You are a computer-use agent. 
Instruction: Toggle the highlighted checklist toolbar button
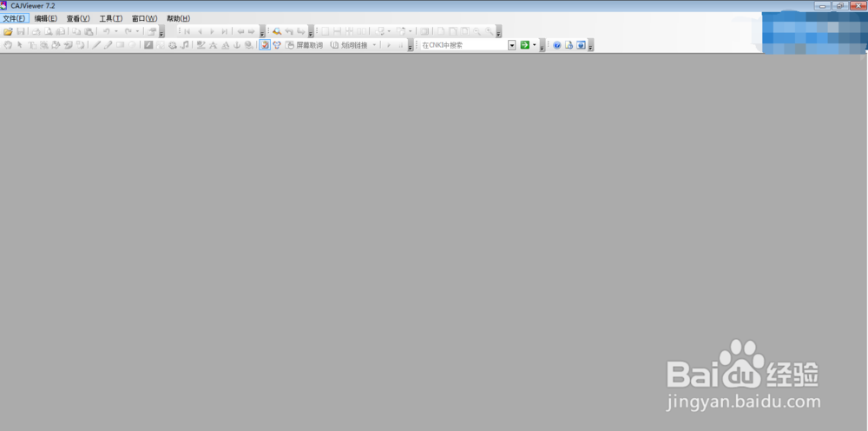point(265,45)
